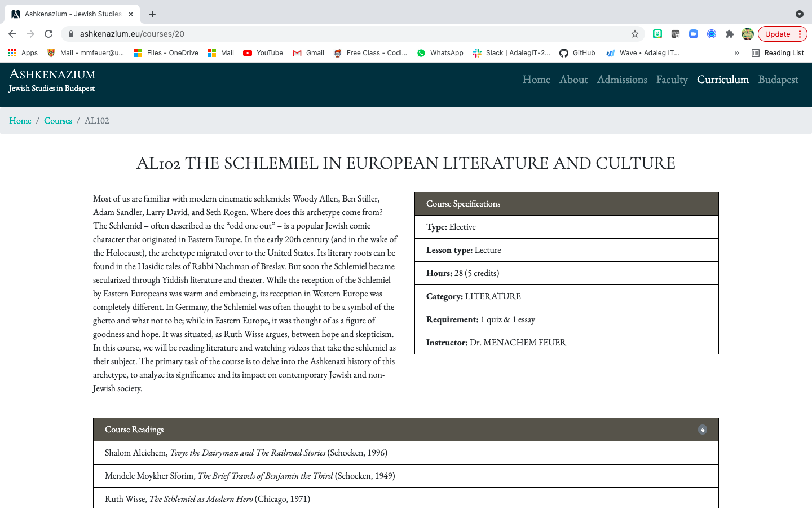Viewport: 812px width, 508px height.
Task: Open the YouTube bookmark
Action: click(x=263, y=53)
